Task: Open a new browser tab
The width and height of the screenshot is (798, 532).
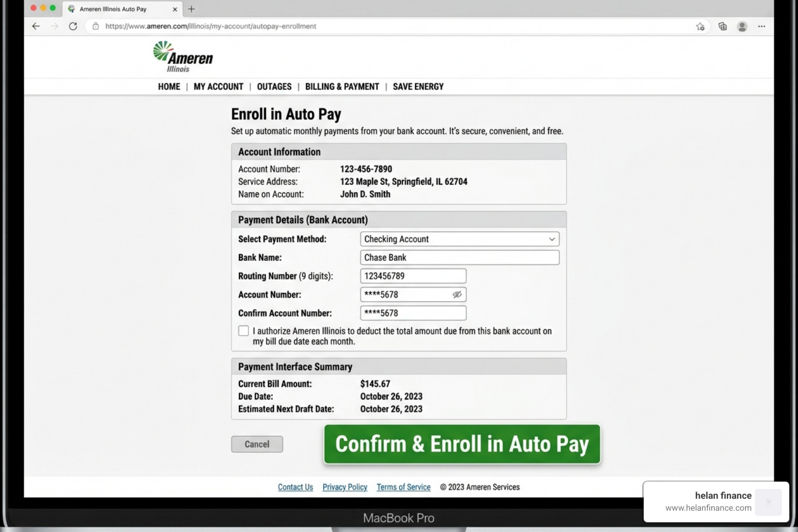Action: click(192, 9)
